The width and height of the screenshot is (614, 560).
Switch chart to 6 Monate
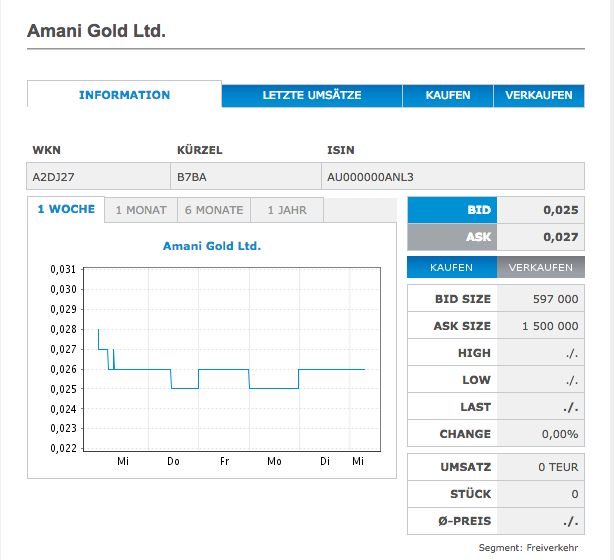click(214, 210)
